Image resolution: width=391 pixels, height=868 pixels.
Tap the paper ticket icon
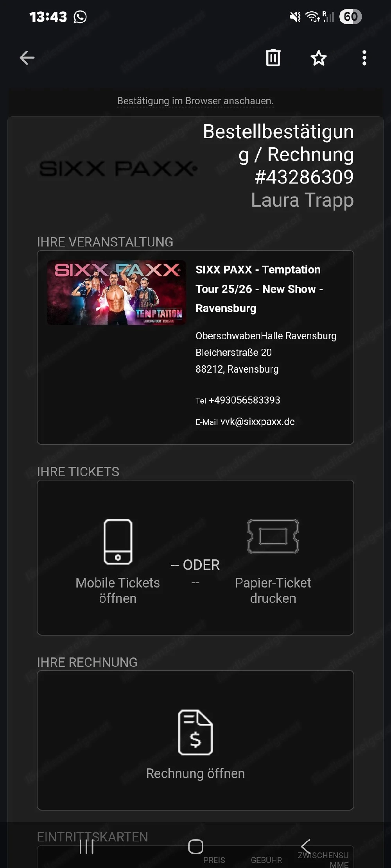[x=273, y=536]
